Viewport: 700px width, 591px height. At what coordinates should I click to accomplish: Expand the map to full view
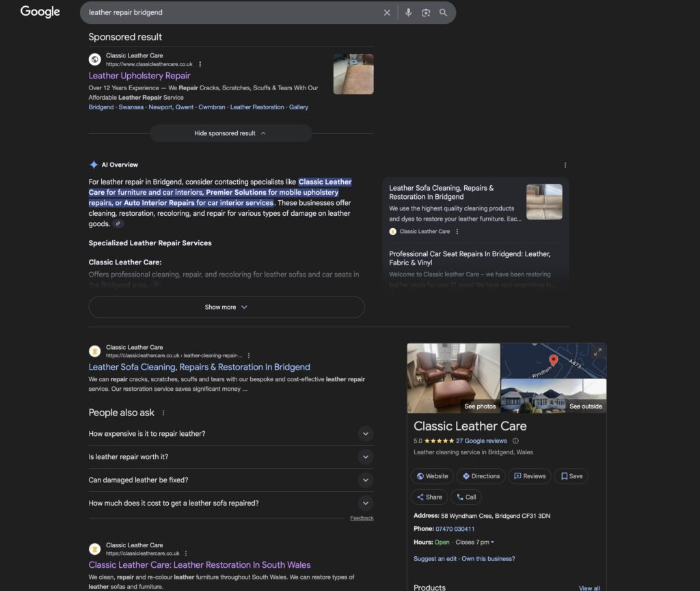click(597, 352)
